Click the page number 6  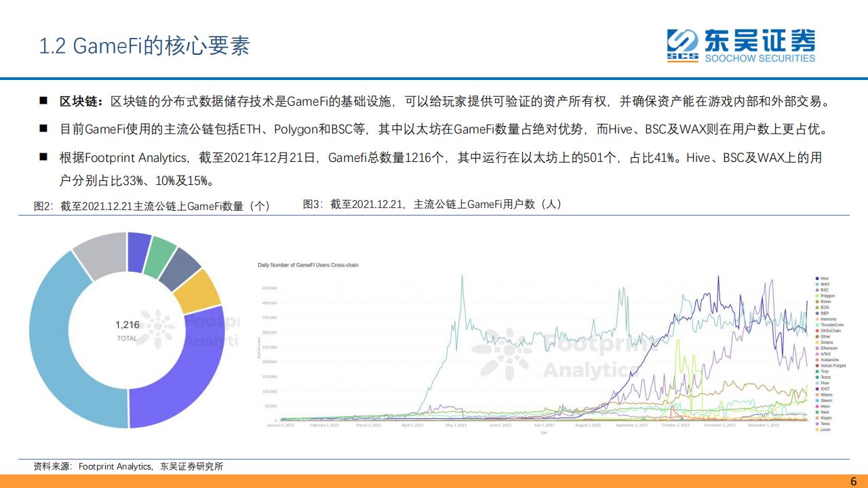pos(852,481)
